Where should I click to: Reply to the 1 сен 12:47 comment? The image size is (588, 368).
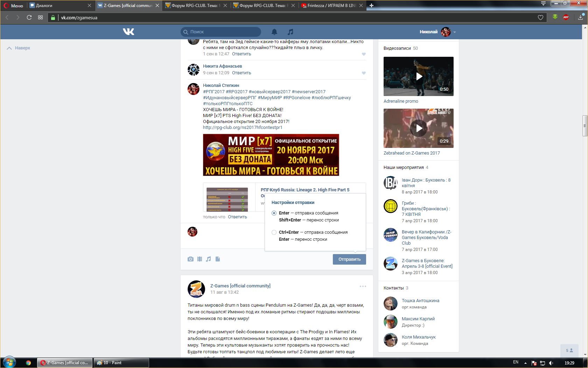click(x=241, y=54)
